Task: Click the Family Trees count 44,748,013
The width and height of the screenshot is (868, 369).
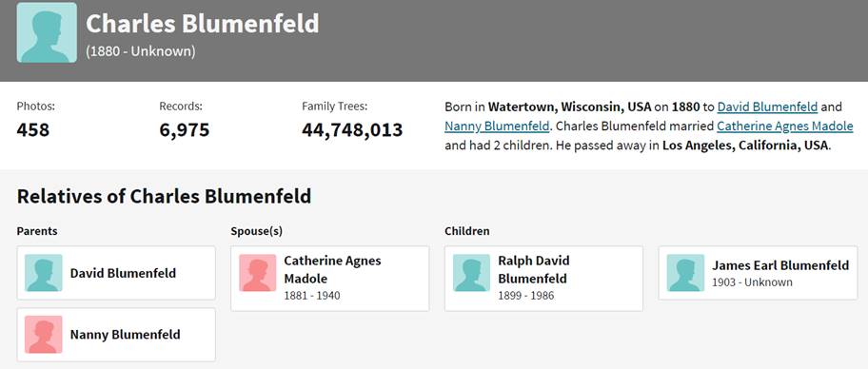Action: point(352,130)
